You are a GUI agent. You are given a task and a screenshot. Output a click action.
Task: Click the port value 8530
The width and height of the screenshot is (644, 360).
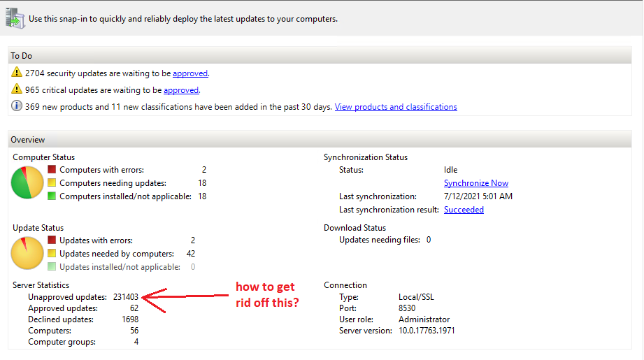point(407,308)
